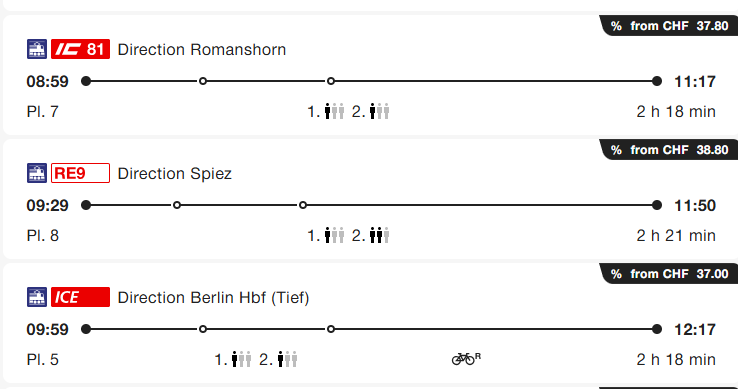Click the red IC 81 train badge
Screen dimensions: 738x389
pyautogui.click(x=80, y=49)
